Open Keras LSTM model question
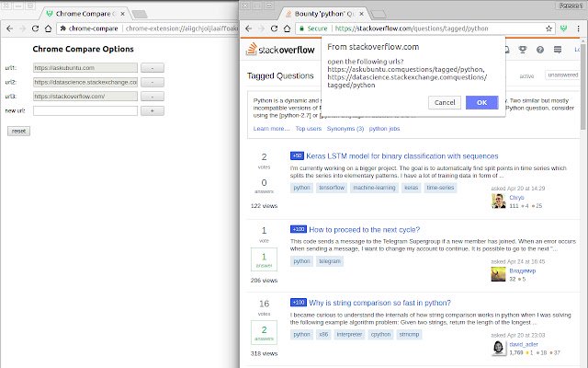 402,156
